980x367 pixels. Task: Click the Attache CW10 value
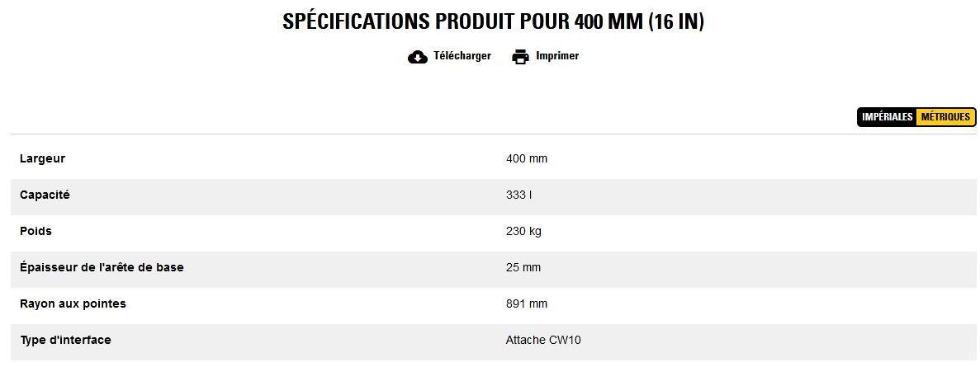[543, 340]
